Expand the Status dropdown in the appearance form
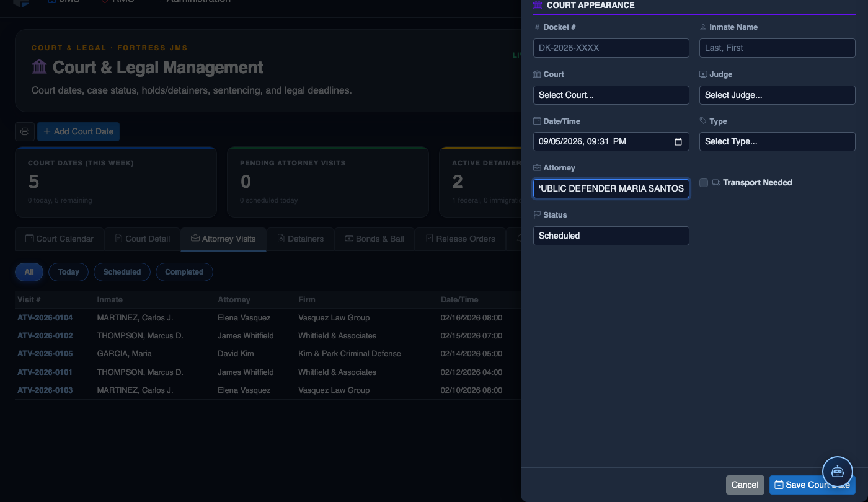The image size is (868, 502). click(611, 236)
